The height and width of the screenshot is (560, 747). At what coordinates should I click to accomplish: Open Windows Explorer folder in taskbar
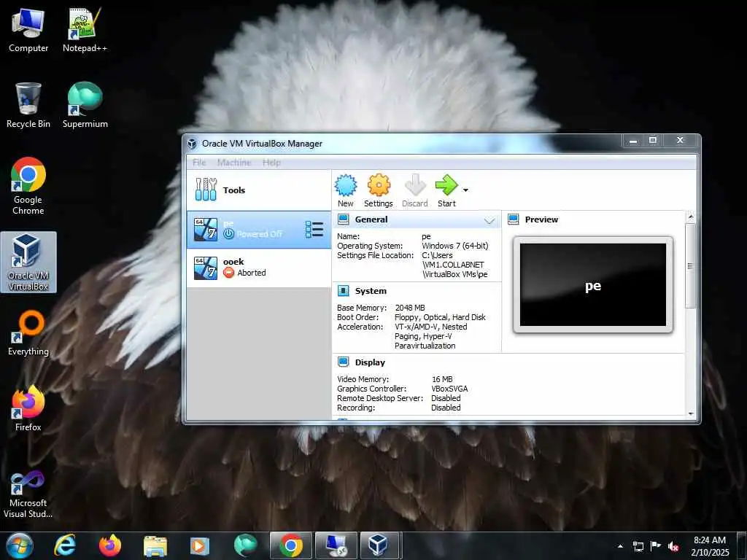tap(155, 545)
